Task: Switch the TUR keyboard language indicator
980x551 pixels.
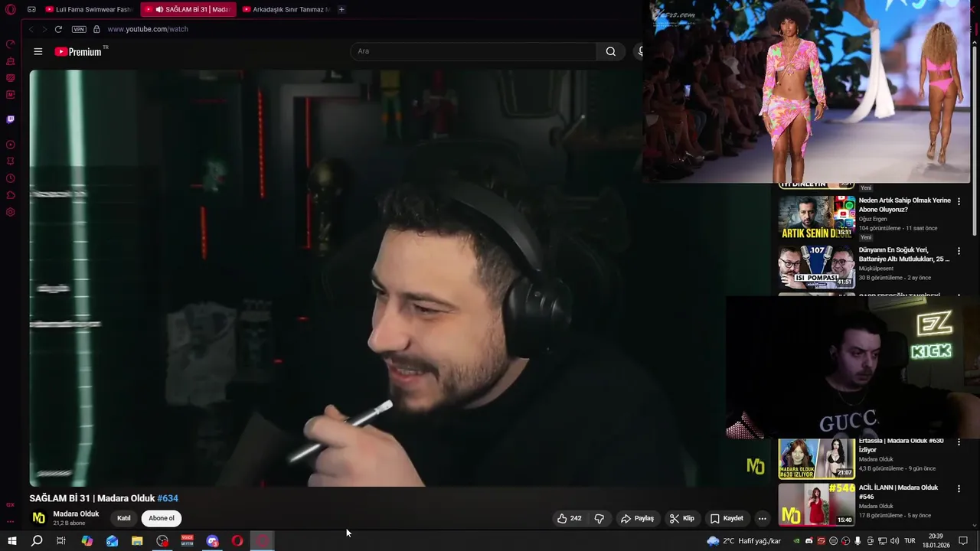Action: (x=910, y=541)
